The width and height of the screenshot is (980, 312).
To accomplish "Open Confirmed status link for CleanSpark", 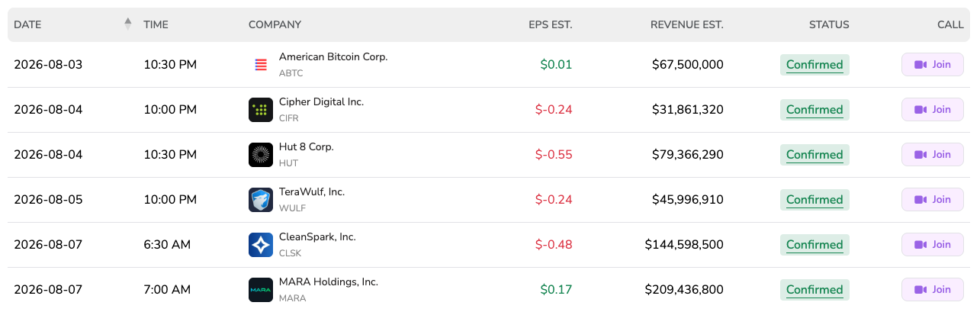I will pyautogui.click(x=815, y=245).
